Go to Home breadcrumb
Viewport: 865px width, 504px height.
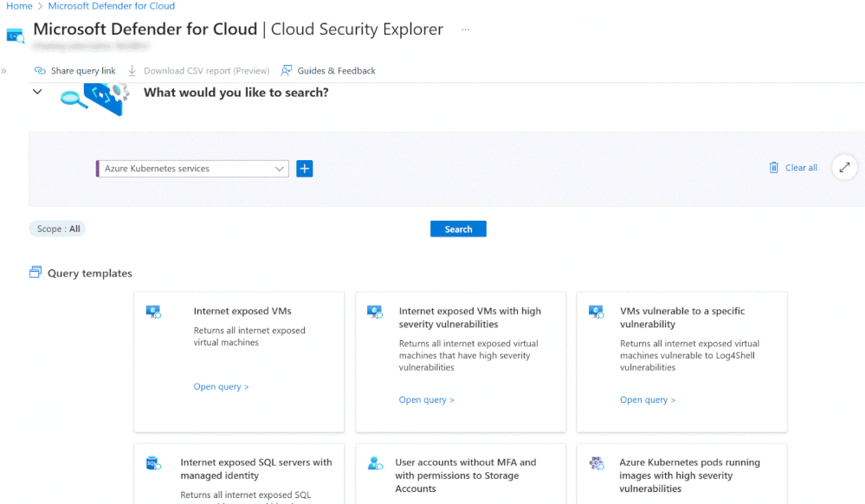(19, 6)
